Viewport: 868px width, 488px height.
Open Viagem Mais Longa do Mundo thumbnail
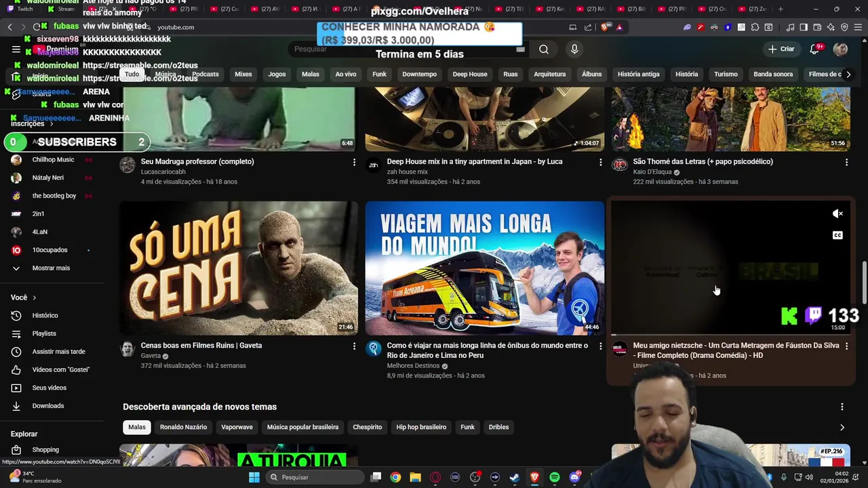485,268
